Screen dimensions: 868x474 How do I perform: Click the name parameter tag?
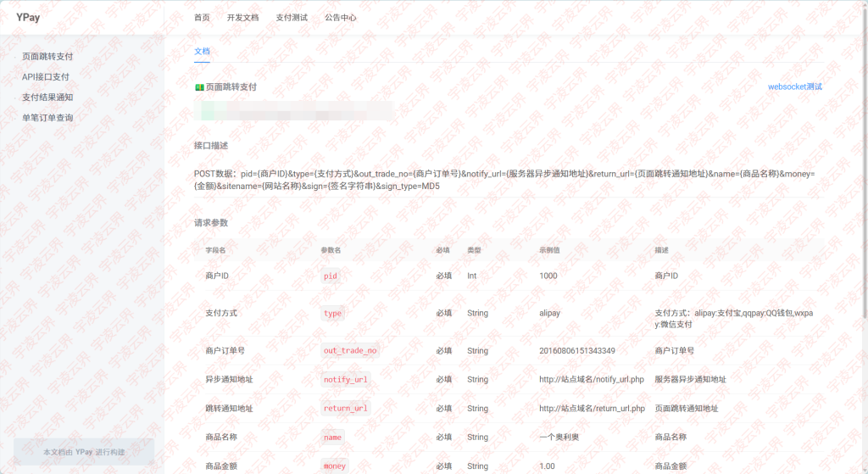[332, 438]
